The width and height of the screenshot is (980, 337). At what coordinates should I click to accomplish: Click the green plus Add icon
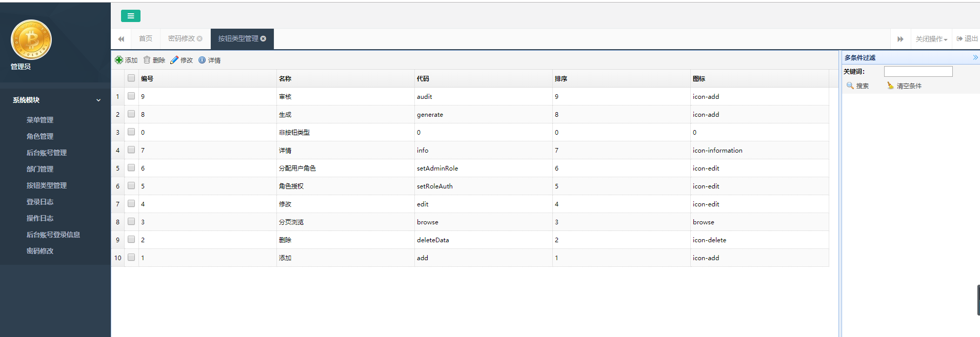(119, 60)
